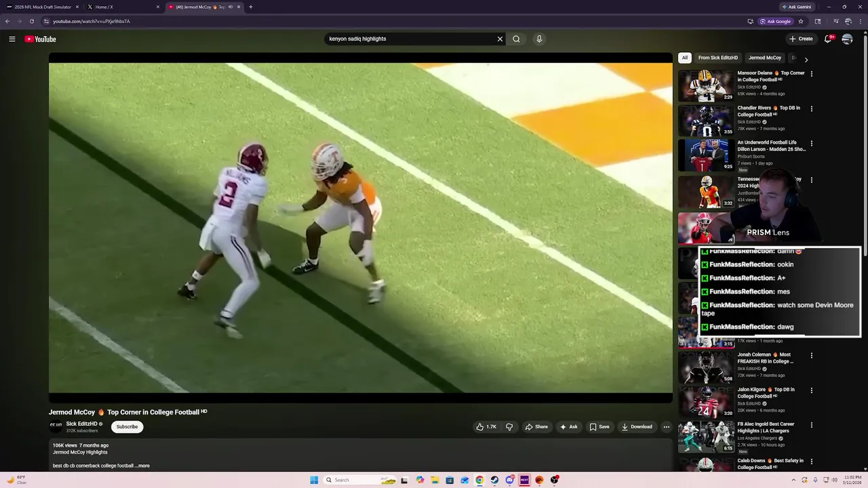
Task: Open options for Caleb Downs video
Action: pyautogui.click(x=812, y=462)
